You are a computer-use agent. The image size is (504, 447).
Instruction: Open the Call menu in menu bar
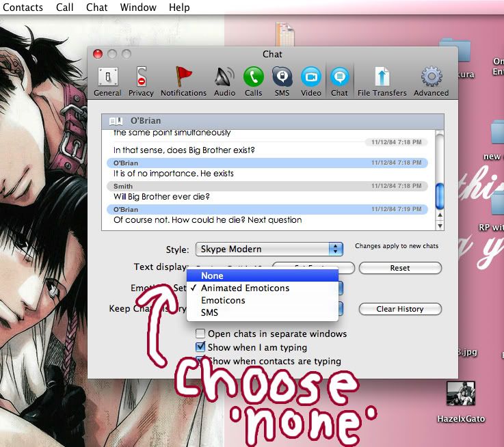(x=64, y=7)
